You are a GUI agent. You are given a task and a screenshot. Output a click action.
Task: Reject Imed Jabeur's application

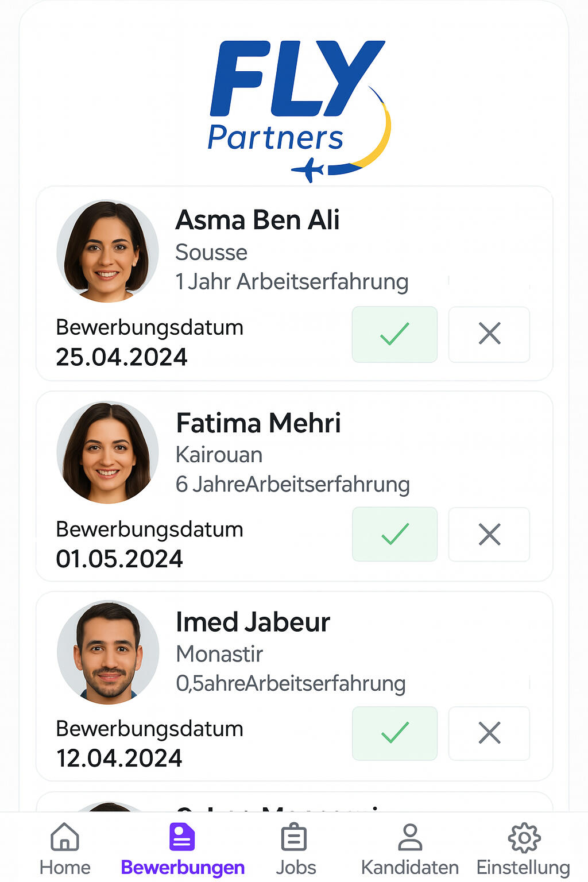[489, 733]
